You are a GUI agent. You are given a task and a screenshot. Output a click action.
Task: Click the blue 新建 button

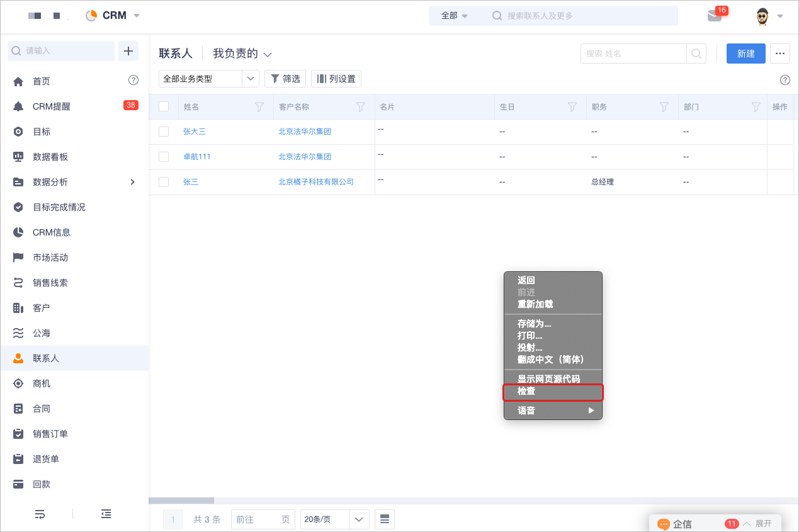pyautogui.click(x=746, y=54)
